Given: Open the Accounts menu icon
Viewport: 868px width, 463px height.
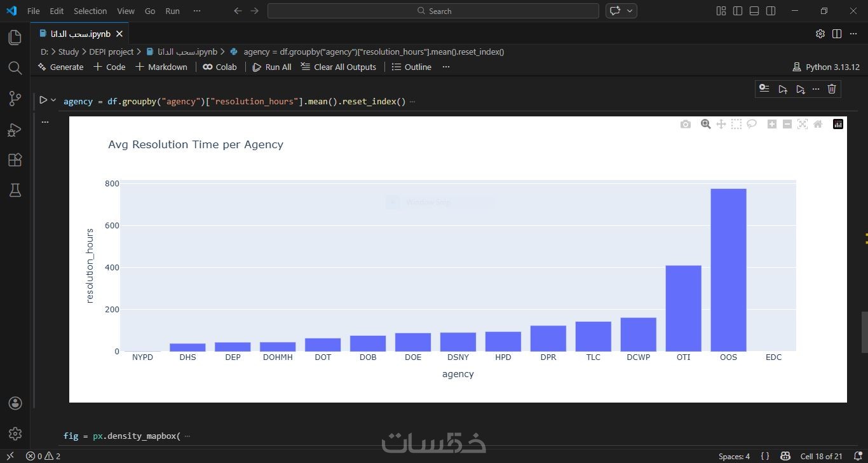Looking at the screenshot, I should tap(15, 403).
